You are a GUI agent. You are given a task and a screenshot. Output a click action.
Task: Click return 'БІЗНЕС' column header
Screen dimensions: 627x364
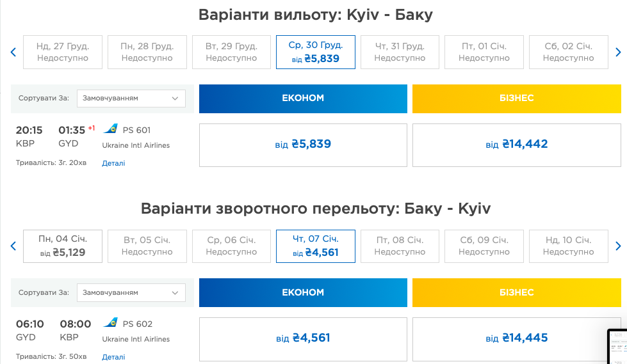point(516,292)
